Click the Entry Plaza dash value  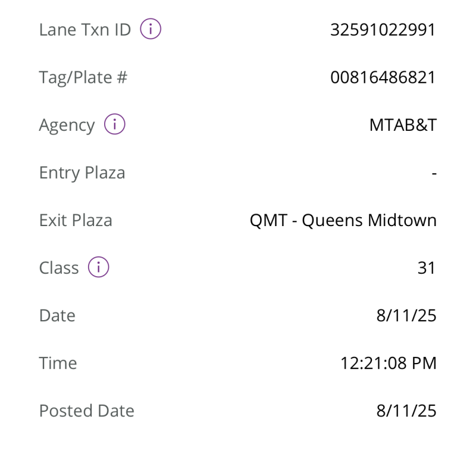(434, 173)
